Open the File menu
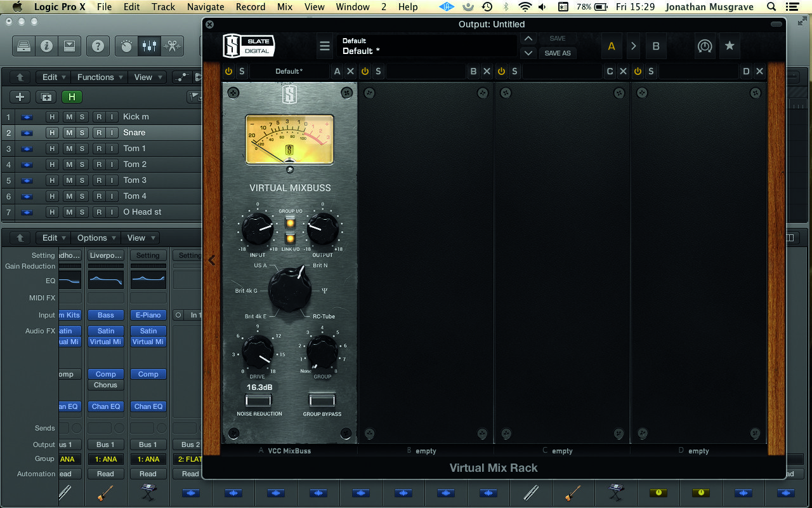The height and width of the screenshot is (508, 812). (104, 7)
